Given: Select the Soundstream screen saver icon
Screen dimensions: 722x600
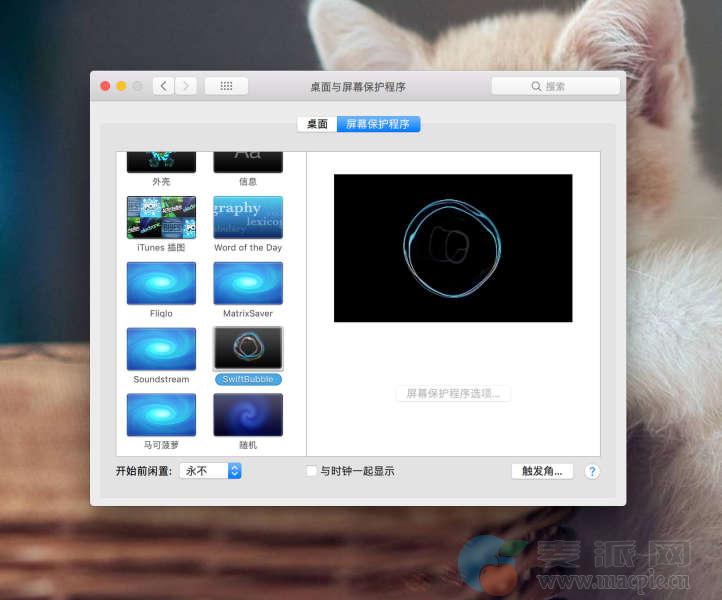Looking at the screenshot, I should point(161,349).
